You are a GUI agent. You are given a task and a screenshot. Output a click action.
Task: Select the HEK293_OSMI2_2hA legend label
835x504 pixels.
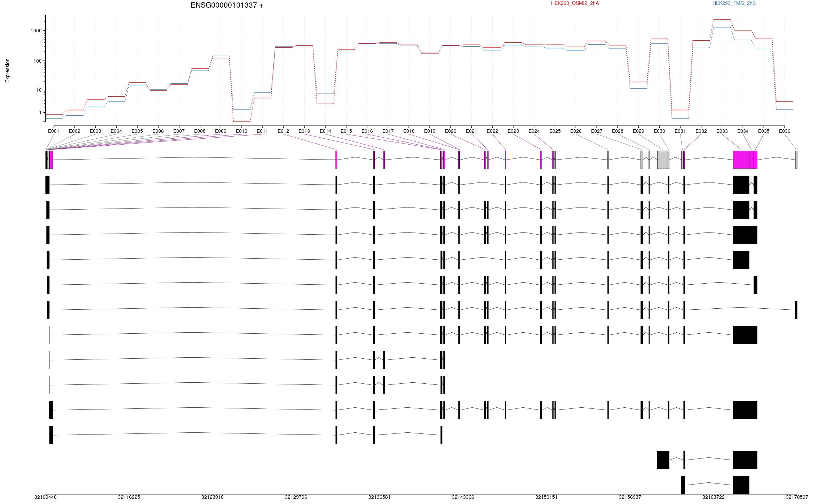coord(575,3)
